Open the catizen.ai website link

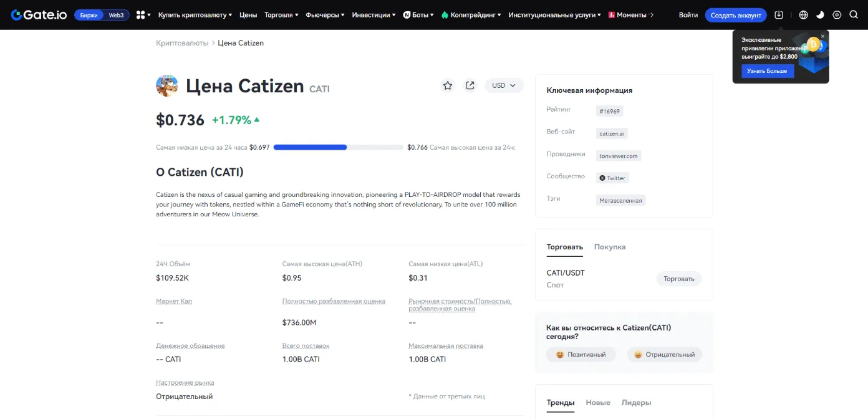click(x=612, y=133)
